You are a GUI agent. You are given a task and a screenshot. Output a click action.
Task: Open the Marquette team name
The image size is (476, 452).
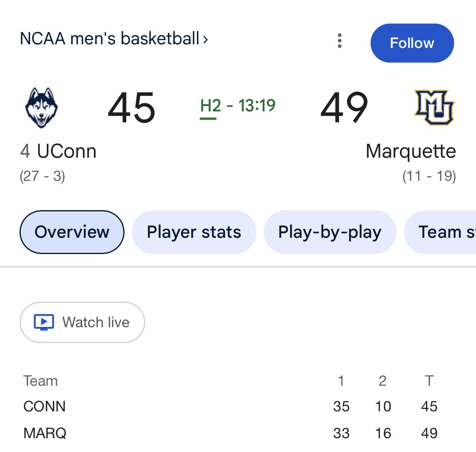click(x=410, y=151)
